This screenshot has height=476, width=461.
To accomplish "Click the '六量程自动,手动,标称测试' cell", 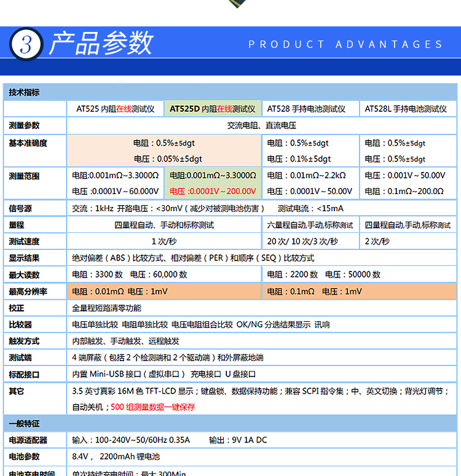I will point(310,225).
